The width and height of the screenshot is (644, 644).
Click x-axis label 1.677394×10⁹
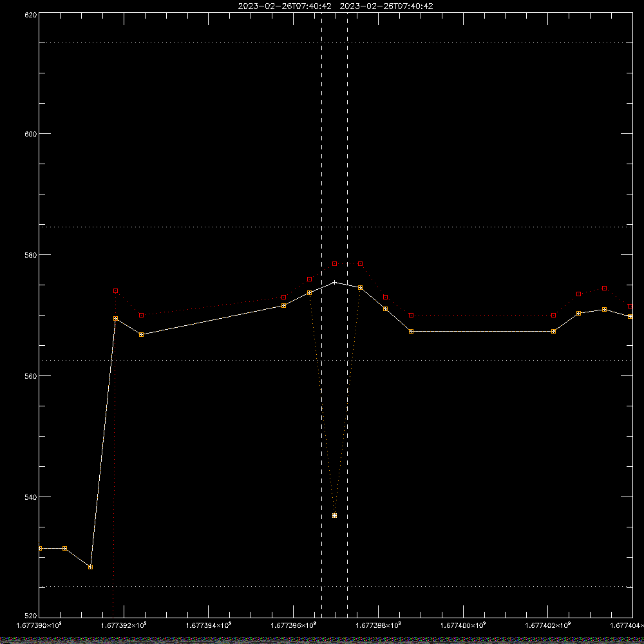tap(209, 625)
